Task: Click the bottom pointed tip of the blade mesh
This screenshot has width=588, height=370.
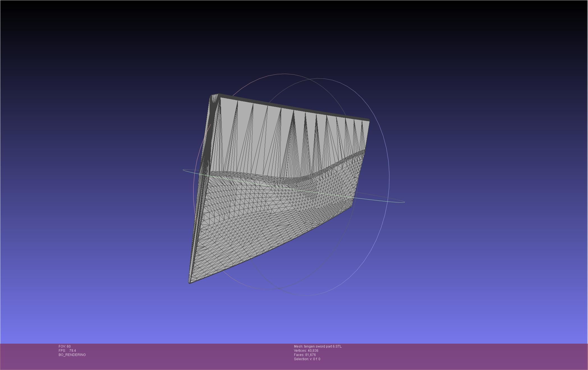Action: 190,282
